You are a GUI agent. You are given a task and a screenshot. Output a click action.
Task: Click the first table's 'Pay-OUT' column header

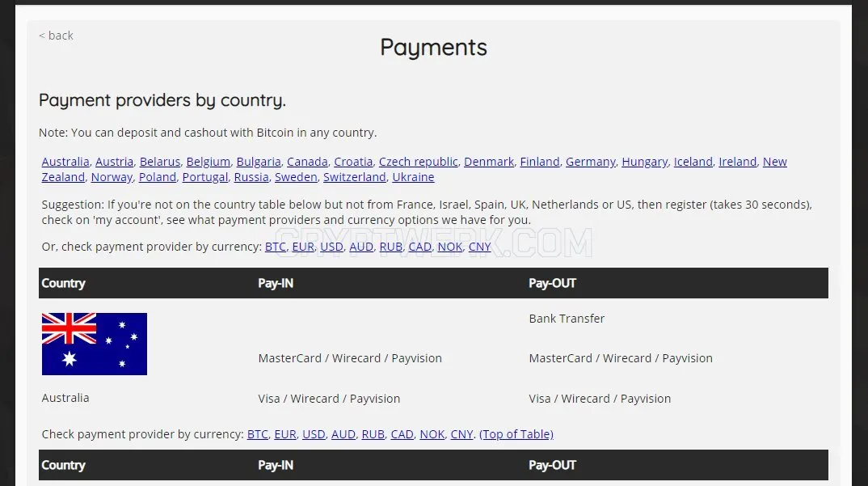point(553,283)
